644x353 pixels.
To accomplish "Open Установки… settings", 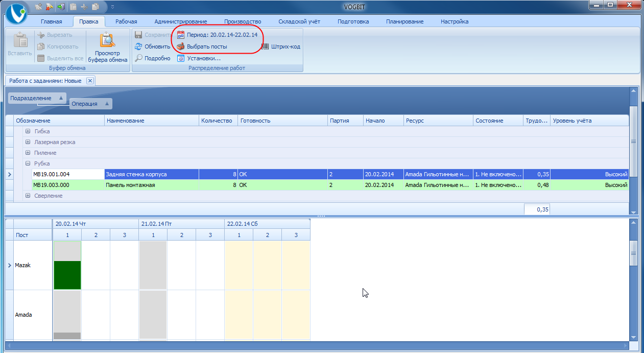I will click(x=199, y=58).
